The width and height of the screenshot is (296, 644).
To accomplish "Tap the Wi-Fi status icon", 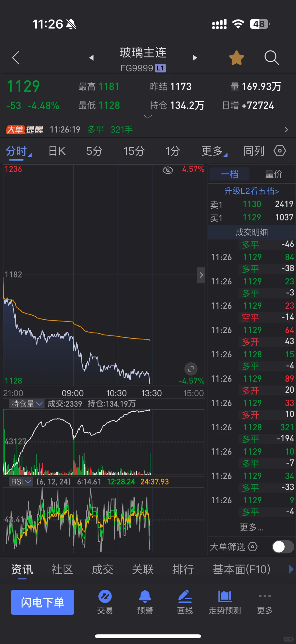I will click(238, 24).
